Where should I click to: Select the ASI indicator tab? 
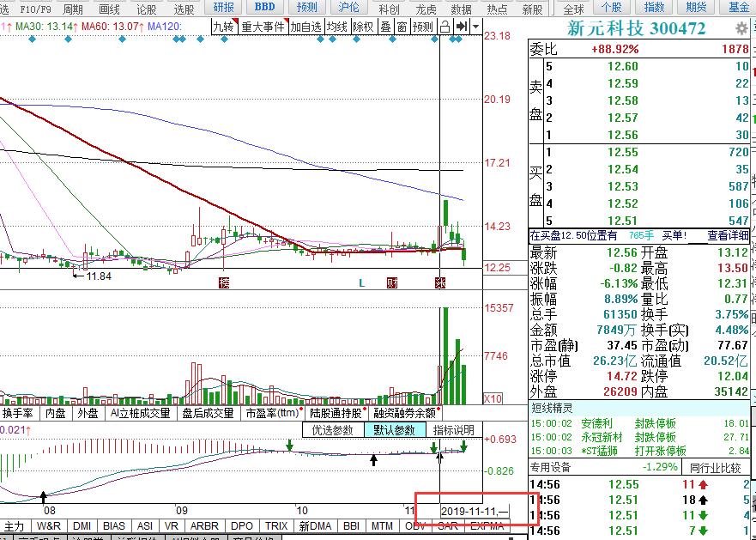(145, 526)
